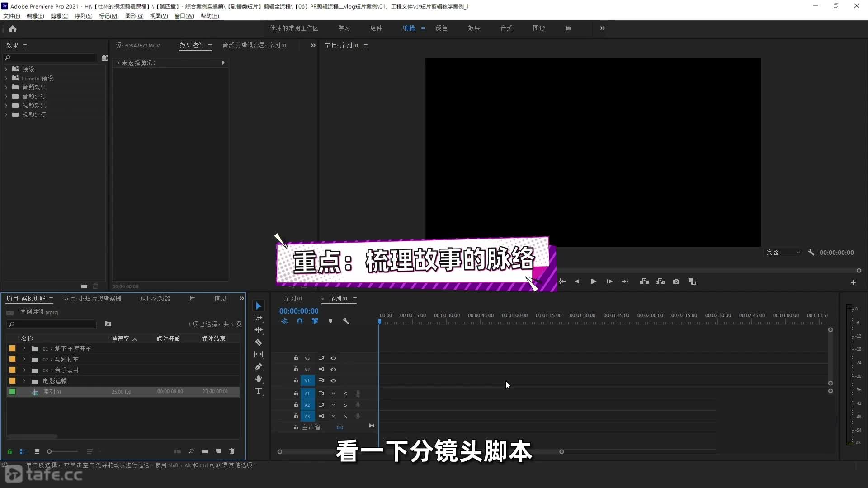Switch to the 音频 workspace
Screen dimensions: 868x488
click(506, 28)
